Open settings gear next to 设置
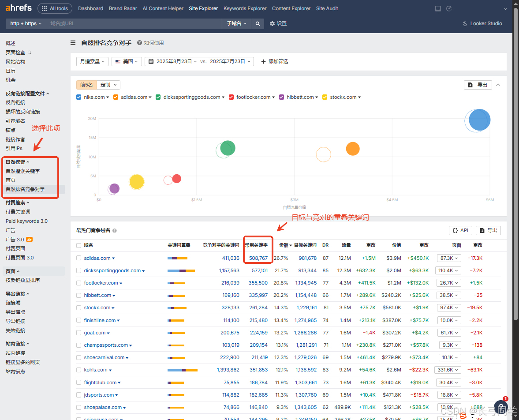Image resolution: width=519 pixels, height=420 pixels. (272, 23)
